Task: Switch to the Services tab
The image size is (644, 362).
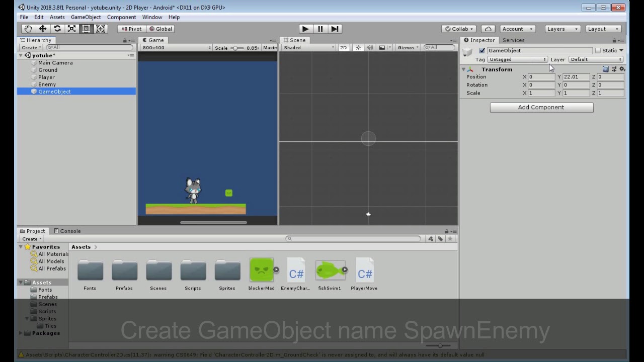Action: [513, 40]
